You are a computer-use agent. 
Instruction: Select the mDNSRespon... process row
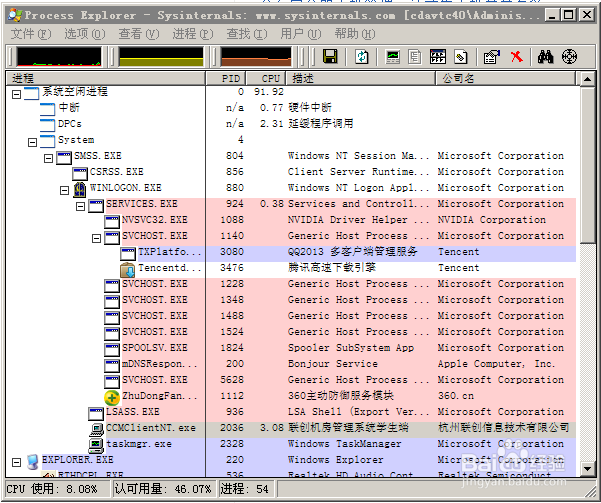click(x=291, y=365)
